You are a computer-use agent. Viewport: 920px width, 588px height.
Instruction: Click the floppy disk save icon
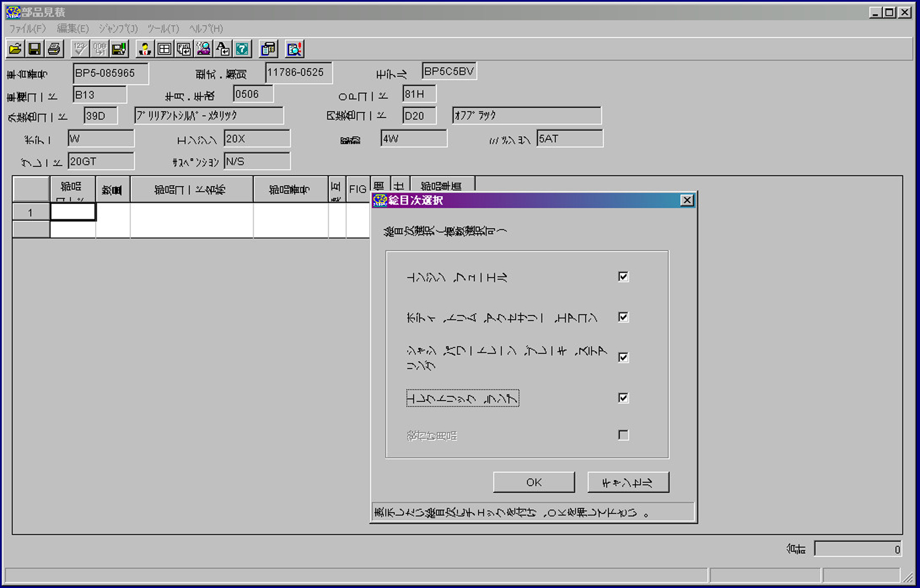coord(34,49)
